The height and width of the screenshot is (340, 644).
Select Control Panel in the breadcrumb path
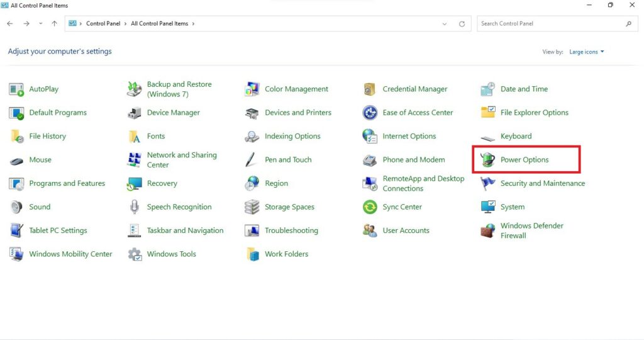click(103, 24)
